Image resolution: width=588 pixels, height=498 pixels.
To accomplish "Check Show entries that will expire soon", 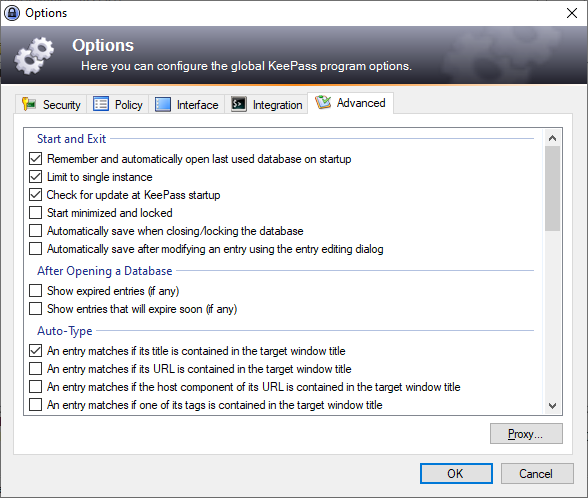I will (36, 309).
